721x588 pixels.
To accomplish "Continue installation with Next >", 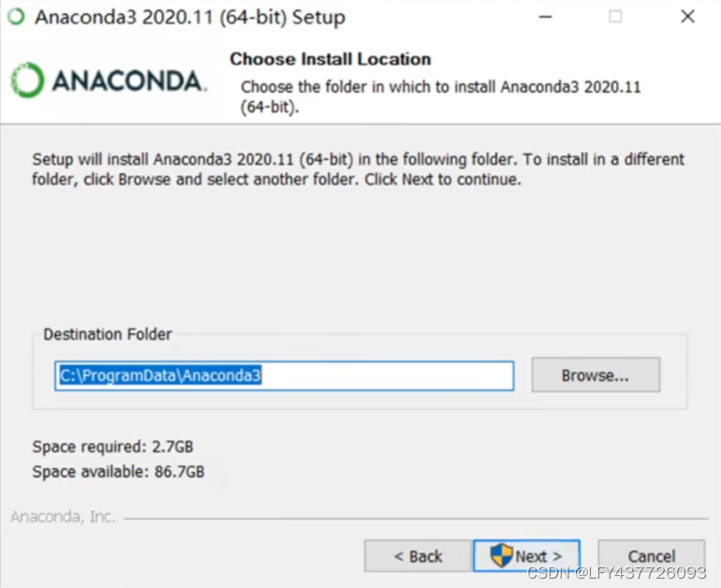I will (526, 556).
